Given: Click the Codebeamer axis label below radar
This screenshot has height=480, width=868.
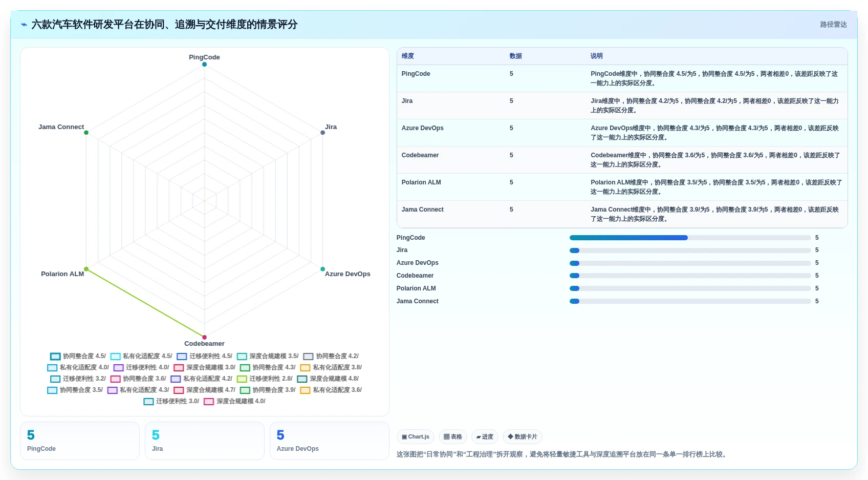Looking at the screenshot, I should [x=204, y=344].
